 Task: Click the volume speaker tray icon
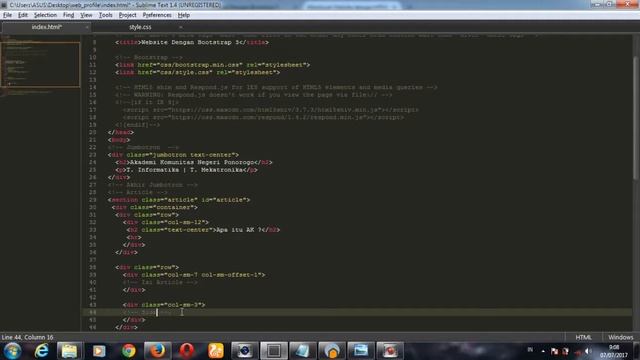point(588,351)
